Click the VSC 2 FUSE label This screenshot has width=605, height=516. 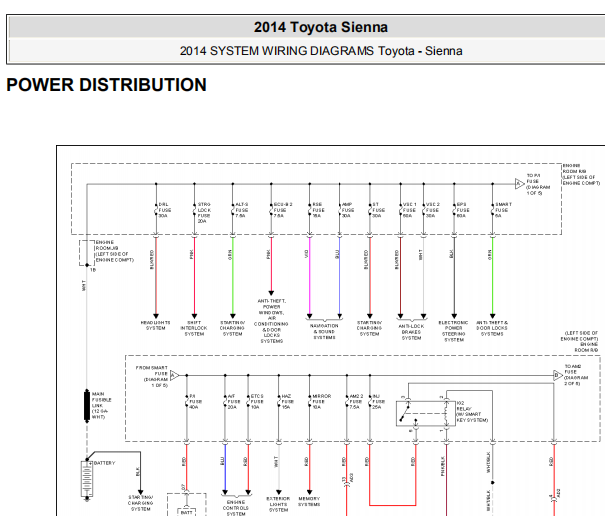click(433, 210)
